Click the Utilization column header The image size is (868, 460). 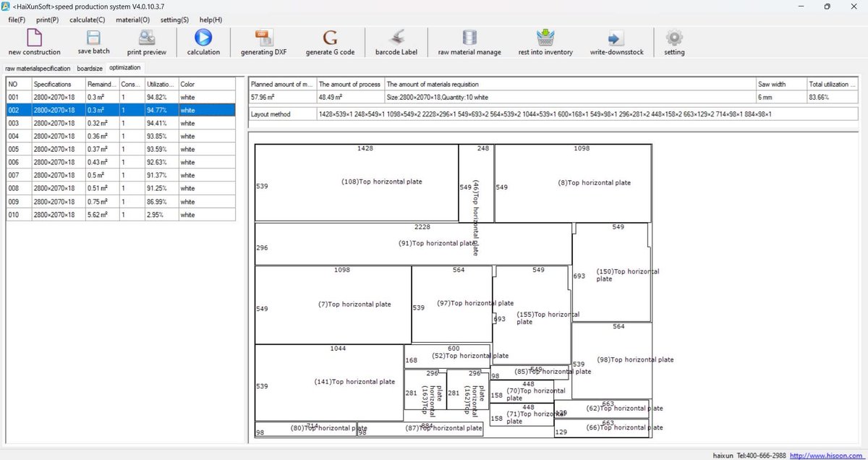pyautogui.click(x=161, y=84)
